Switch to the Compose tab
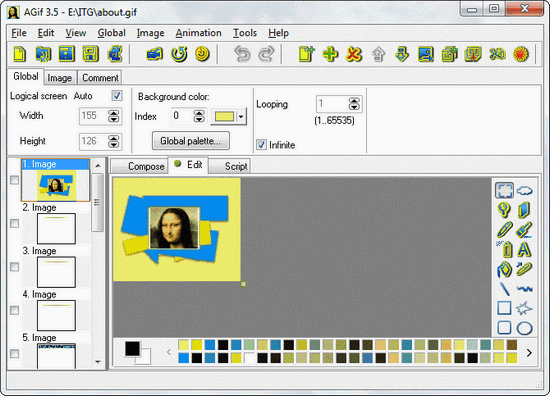Image resolution: width=550 pixels, height=396 pixels. coord(140,166)
